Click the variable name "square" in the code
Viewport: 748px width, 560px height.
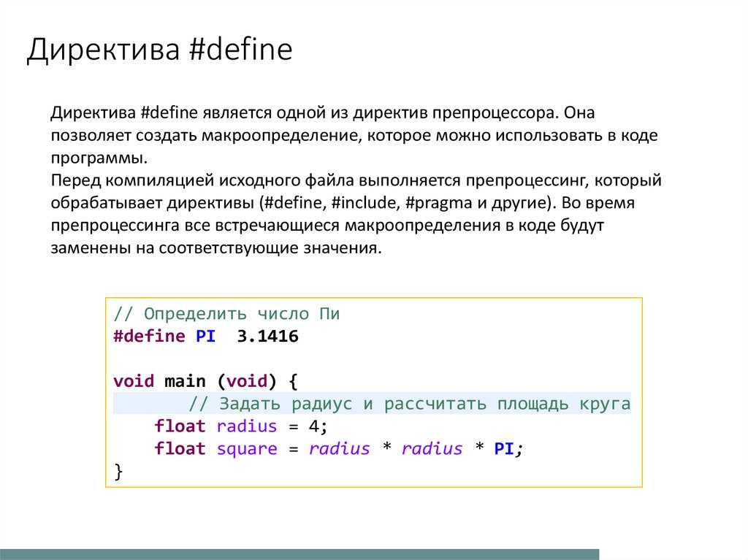pos(247,449)
